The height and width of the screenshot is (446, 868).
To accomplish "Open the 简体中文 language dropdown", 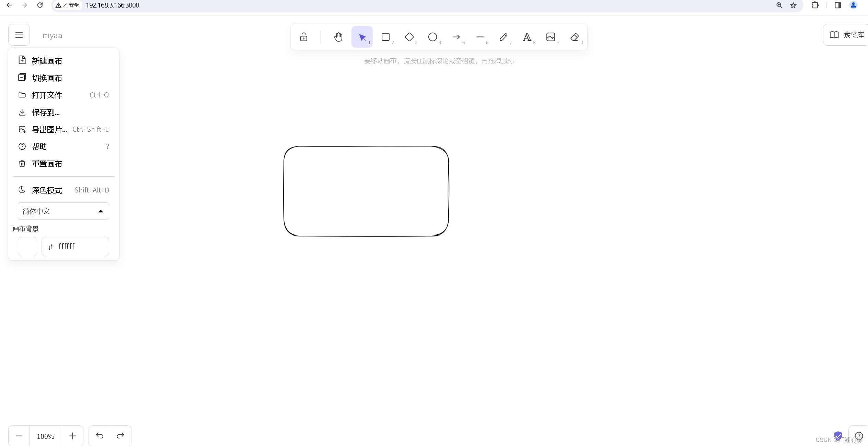I will [63, 211].
